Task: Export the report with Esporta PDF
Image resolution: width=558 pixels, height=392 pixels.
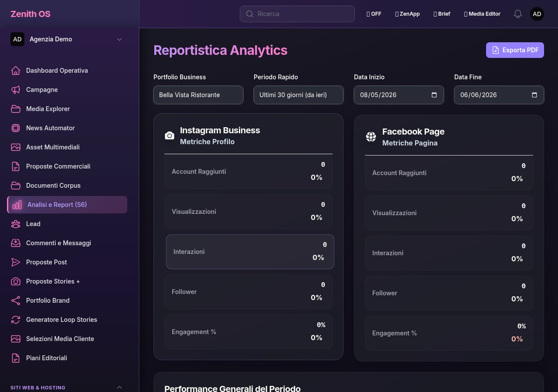Action: coord(515,50)
